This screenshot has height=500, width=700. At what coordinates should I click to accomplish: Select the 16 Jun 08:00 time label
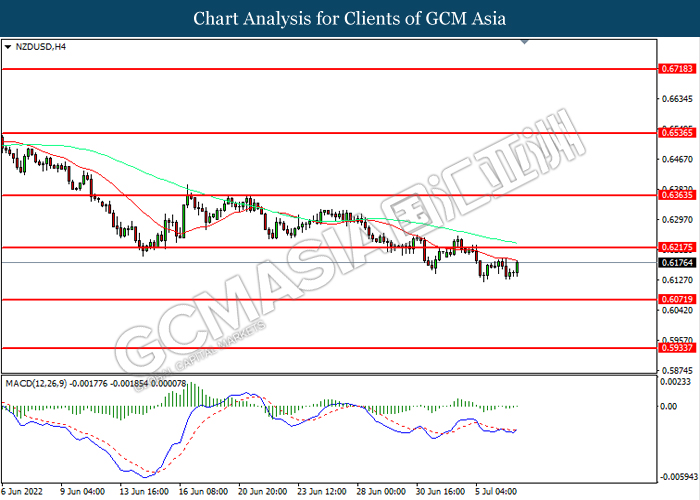click(x=203, y=492)
